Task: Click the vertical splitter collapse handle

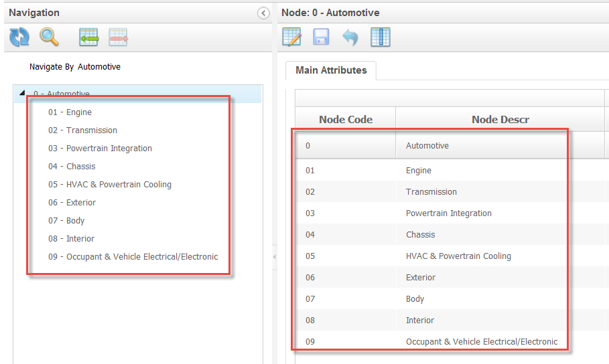Action: tap(275, 258)
